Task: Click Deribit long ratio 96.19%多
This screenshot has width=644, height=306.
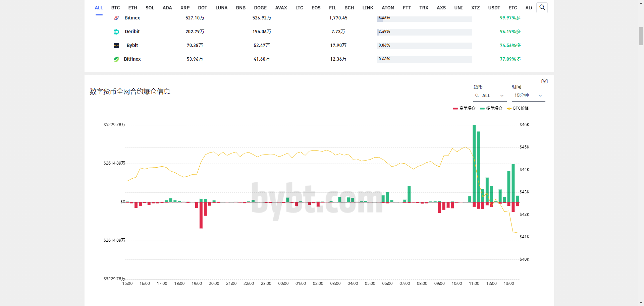Action: pos(510,32)
